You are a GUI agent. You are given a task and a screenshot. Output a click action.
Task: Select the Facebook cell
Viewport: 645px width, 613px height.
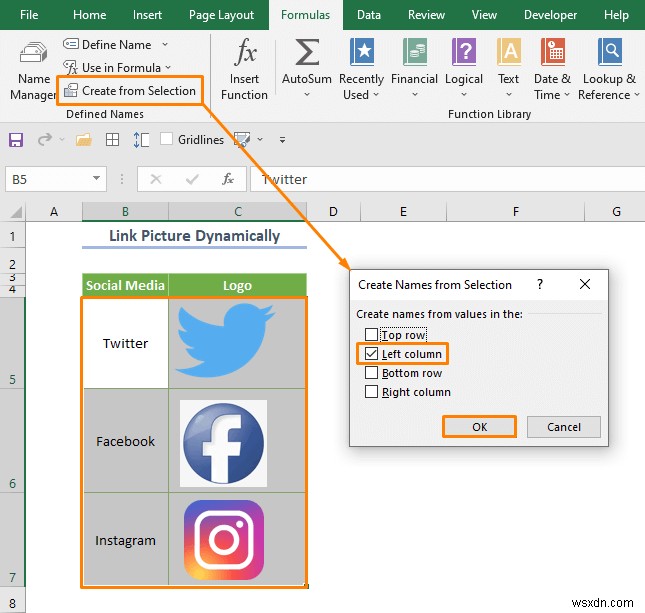125,441
